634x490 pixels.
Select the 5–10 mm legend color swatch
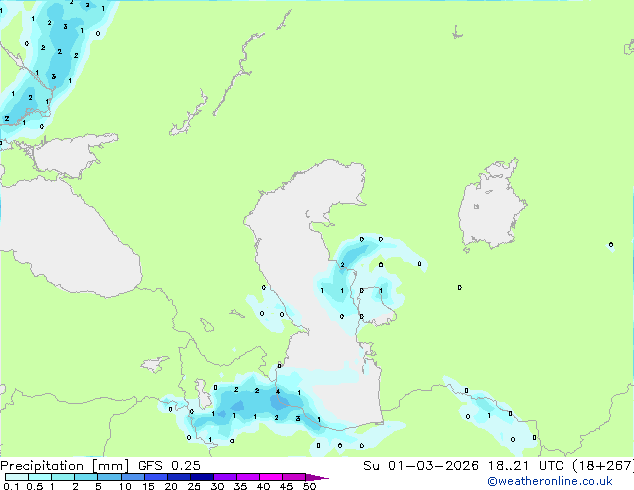109,477
